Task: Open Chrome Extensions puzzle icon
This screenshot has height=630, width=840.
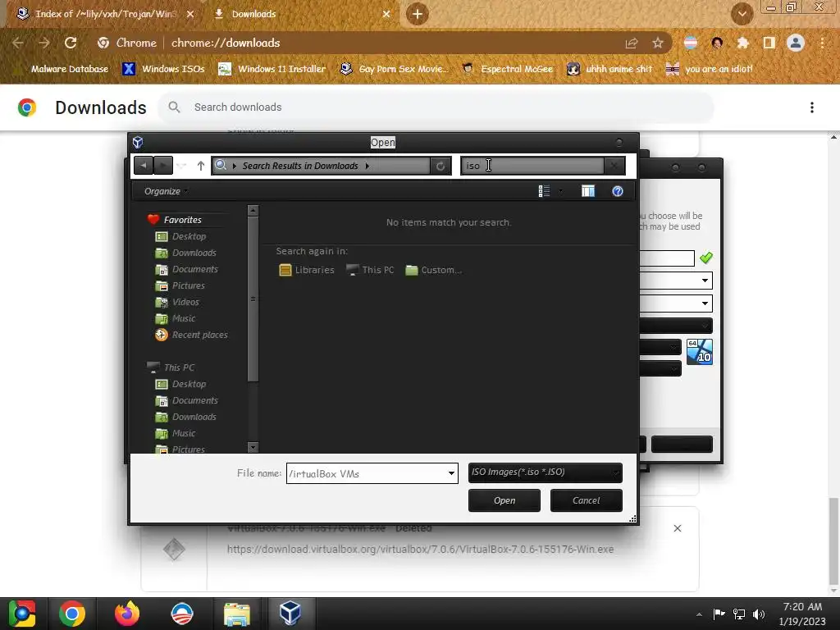Action: 743,43
